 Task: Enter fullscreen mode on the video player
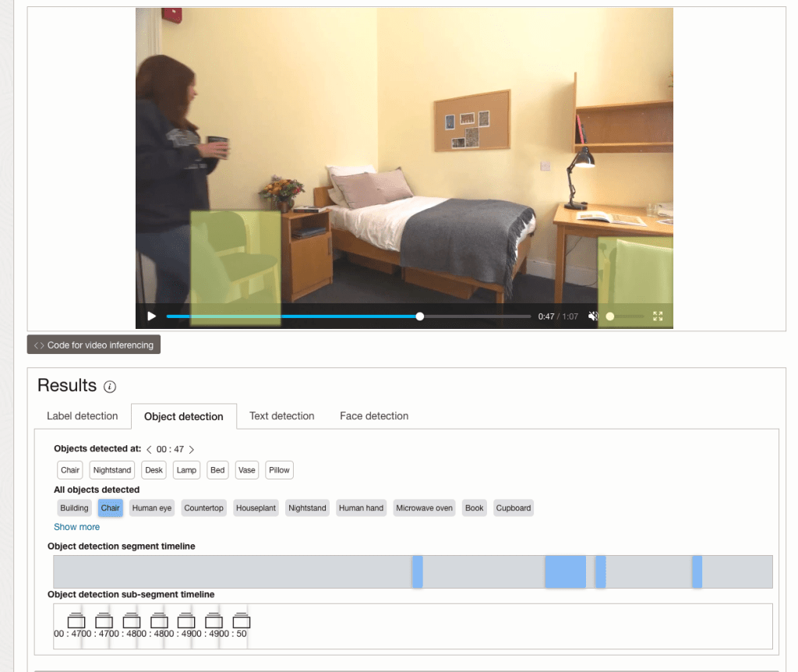click(x=658, y=317)
